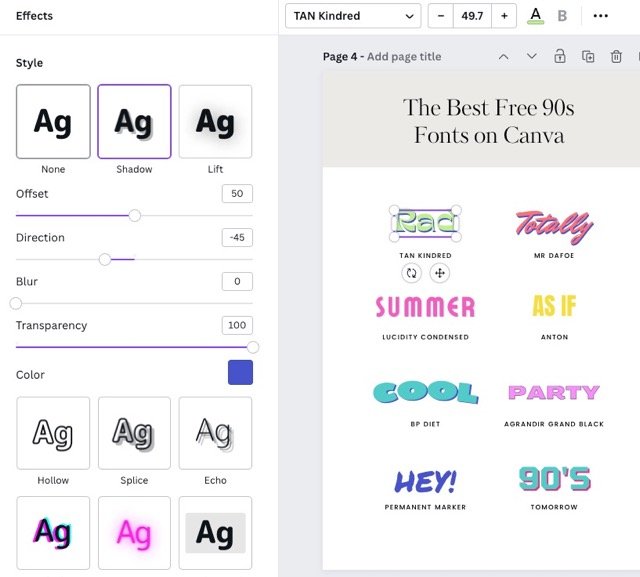The image size is (640, 577).
Task: Open the TAN Kindred font dropdown
Action: click(x=353, y=16)
